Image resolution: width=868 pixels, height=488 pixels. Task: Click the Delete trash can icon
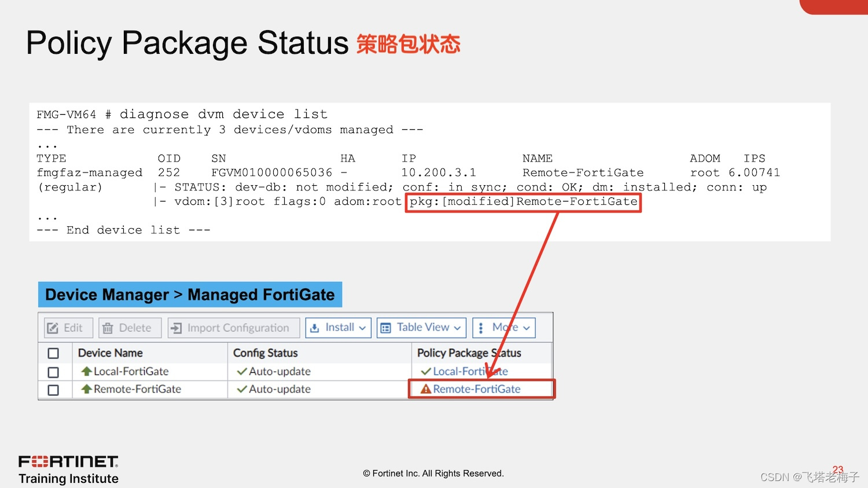point(108,328)
